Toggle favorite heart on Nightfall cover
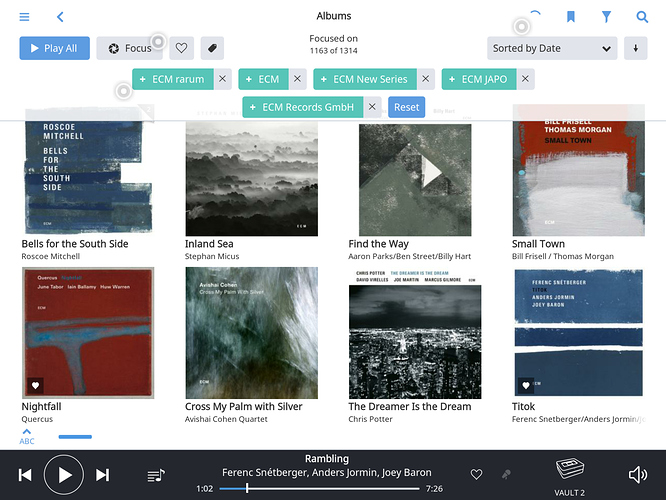 click(35, 385)
